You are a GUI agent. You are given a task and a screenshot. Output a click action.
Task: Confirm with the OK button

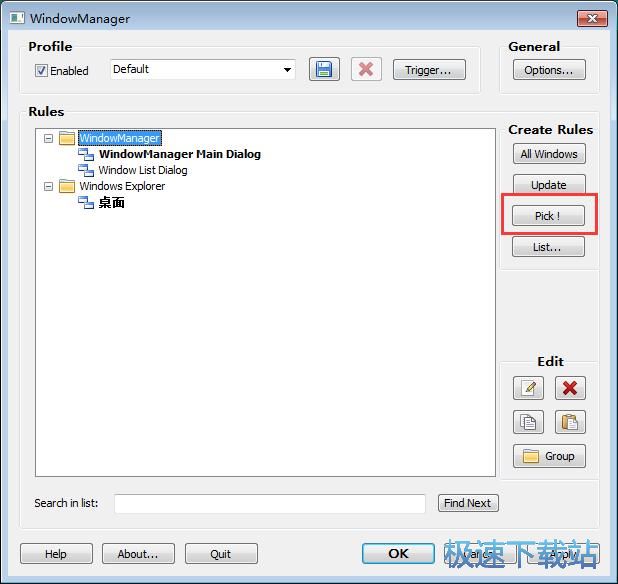[x=398, y=553]
